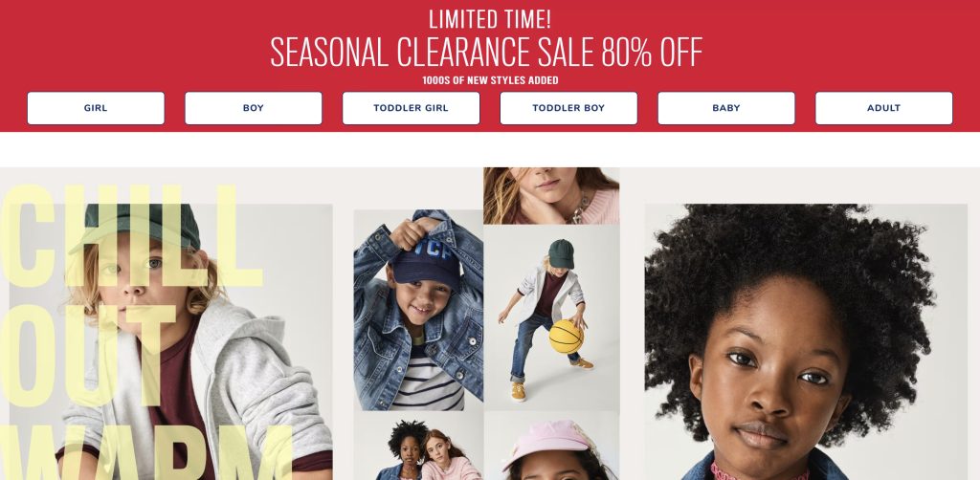Open photo of two girls posing together
Image resolution: width=980 pixels, height=480 pixels.
[x=418, y=446]
